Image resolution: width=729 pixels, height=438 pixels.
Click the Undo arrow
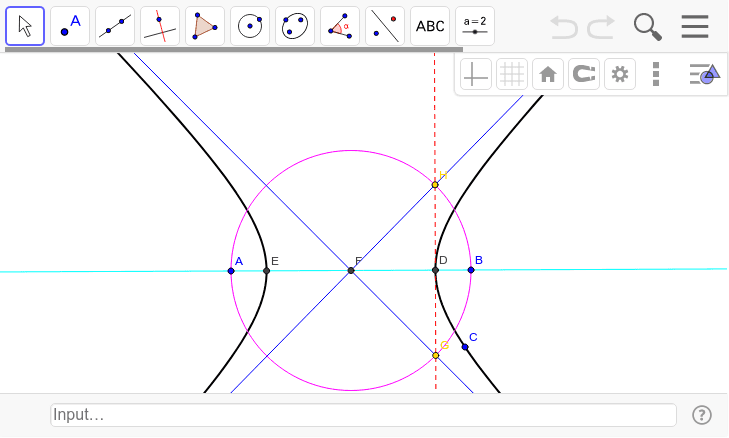pyautogui.click(x=564, y=27)
